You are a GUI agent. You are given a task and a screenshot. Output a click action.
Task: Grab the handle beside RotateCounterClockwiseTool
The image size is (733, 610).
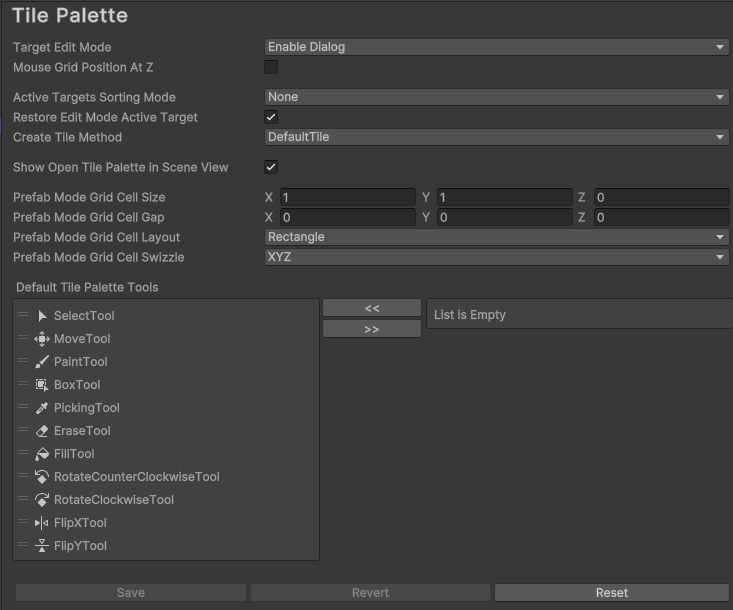coord(23,475)
